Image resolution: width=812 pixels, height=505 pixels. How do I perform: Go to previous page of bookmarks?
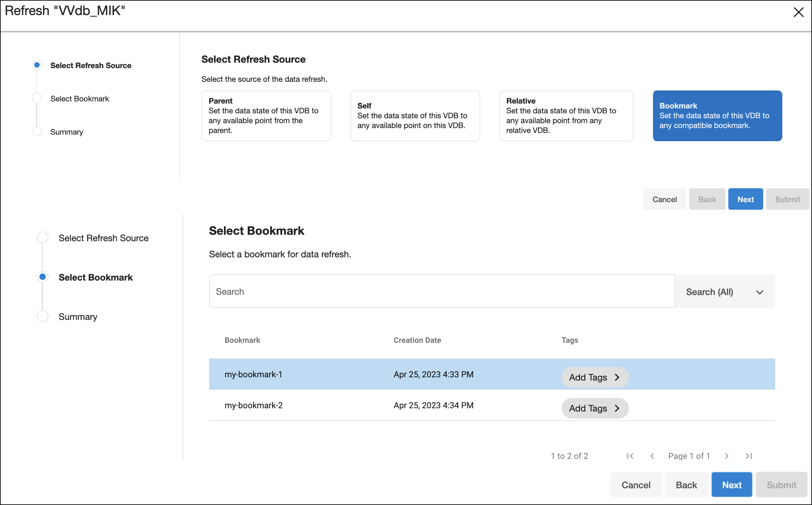pyautogui.click(x=652, y=456)
